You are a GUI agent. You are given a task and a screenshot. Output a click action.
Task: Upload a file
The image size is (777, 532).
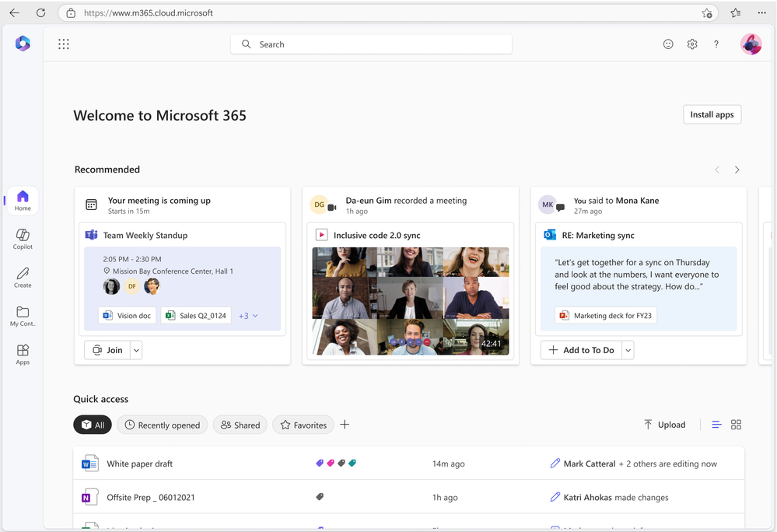(x=664, y=425)
